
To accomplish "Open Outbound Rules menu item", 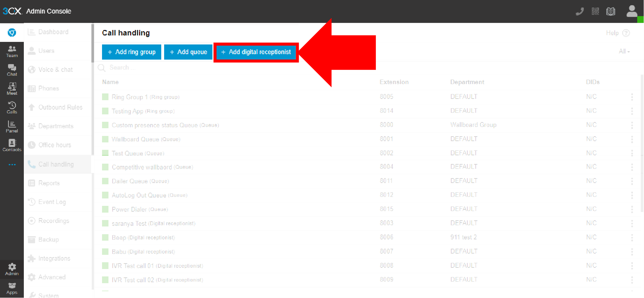I will [60, 107].
